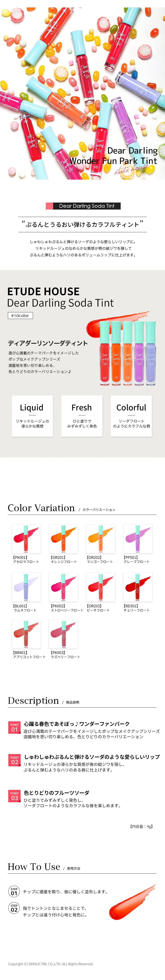This screenshot has width=165, height=980.
Task: Click the Colorful feature card
Action: coord(131,416)
